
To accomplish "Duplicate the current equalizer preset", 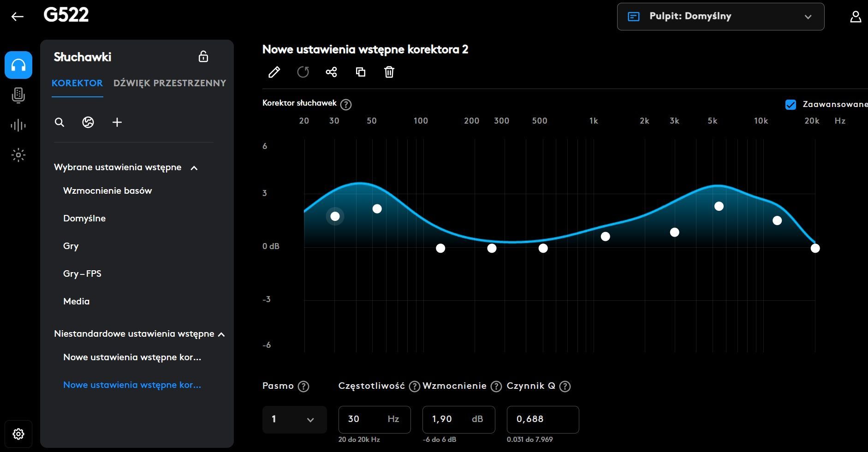I will click(360, 72).
